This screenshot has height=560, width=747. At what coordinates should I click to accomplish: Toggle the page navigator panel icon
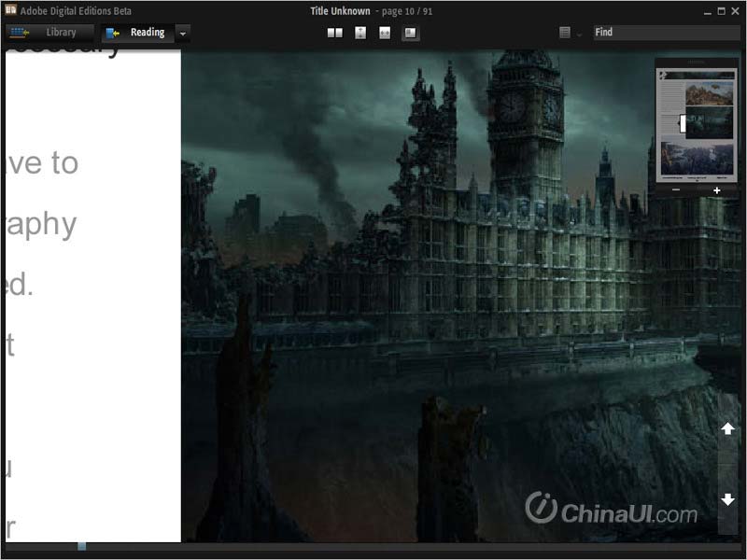click(410, 33)
